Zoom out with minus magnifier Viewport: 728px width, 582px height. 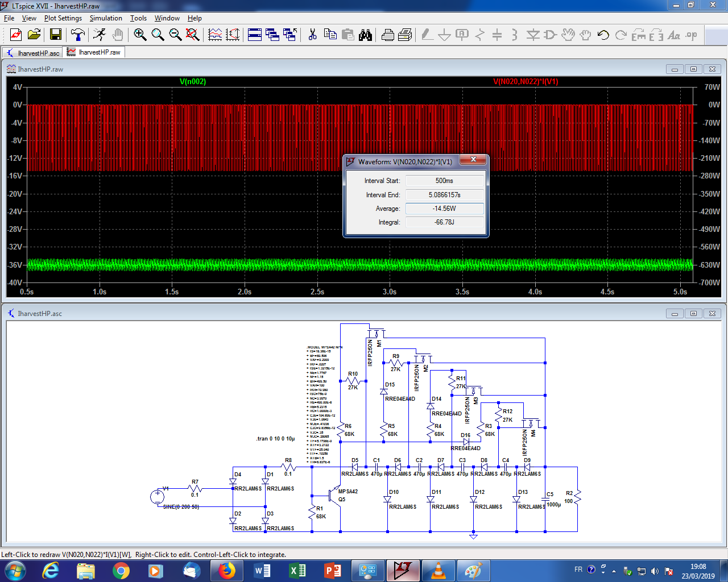click(x=175, y=35)
